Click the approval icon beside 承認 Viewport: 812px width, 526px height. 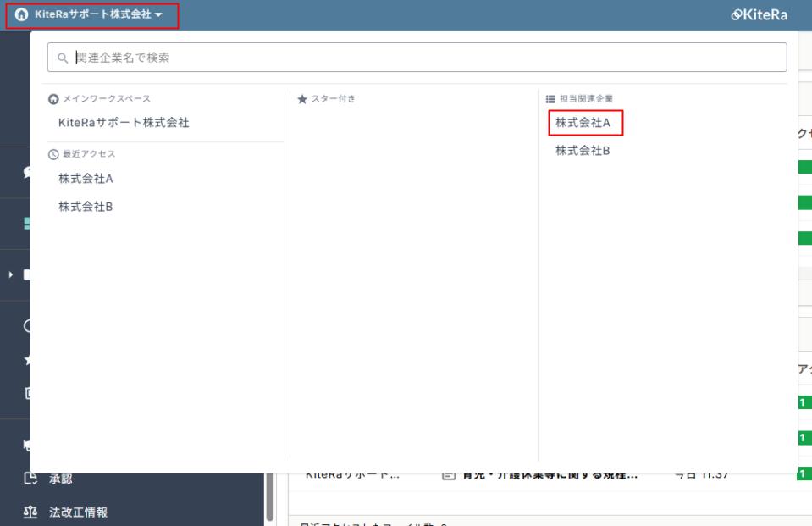coord(30,479)
